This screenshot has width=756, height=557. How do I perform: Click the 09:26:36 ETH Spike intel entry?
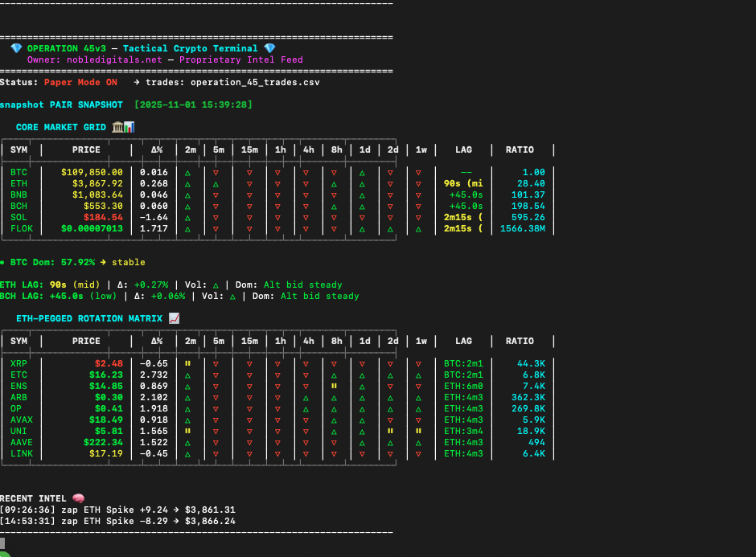point(117,510)
